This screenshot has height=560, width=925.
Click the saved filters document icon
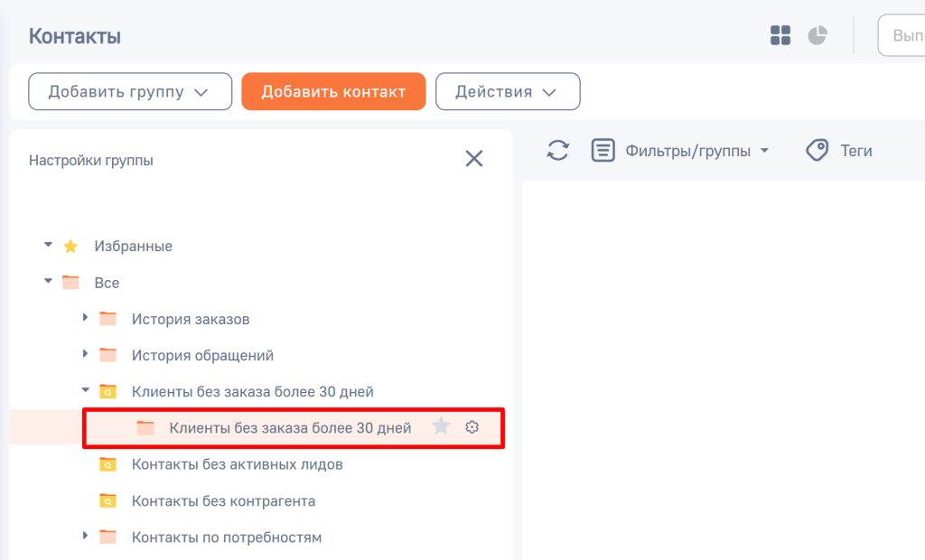pos(603,150)
